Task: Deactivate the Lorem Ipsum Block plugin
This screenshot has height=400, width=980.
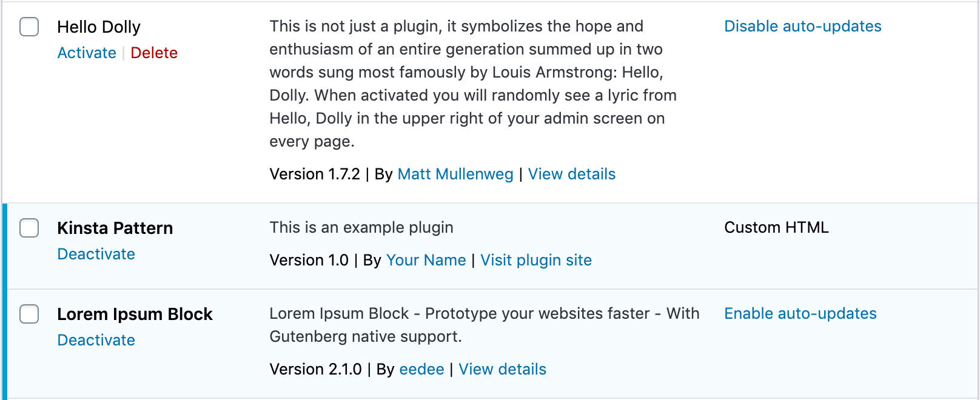Action: [x=96, y=340]
